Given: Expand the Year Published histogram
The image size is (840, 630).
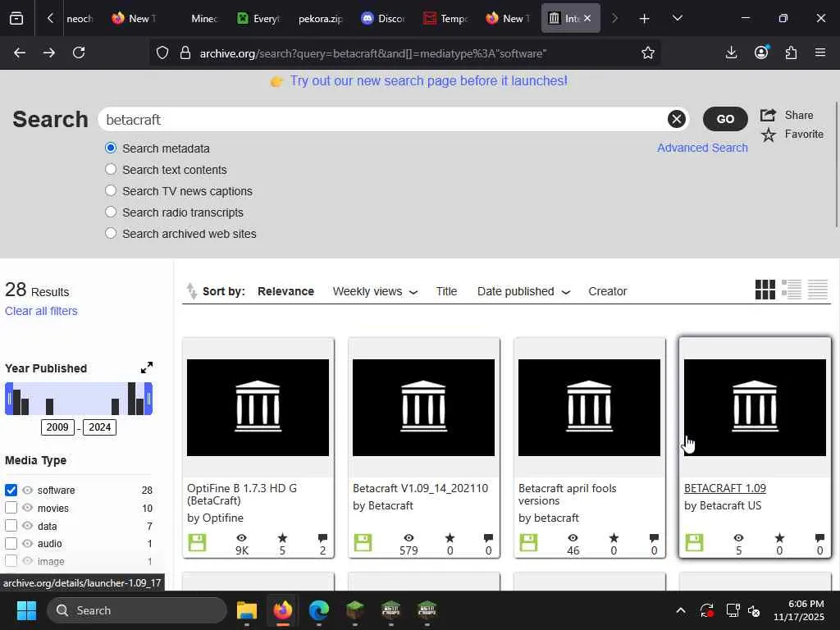Looking at the screenshot, I should coord(146,367).
